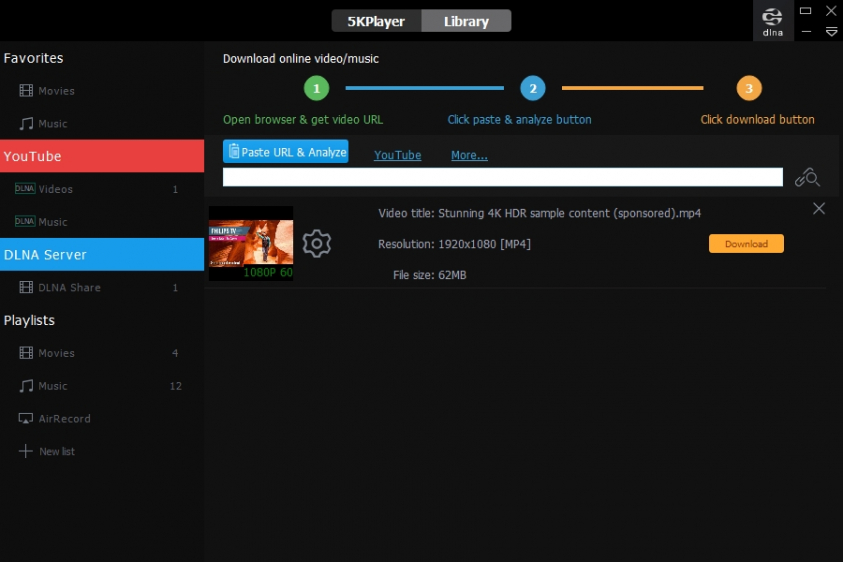Open the YouTube link
This screenshot has width=843, height=562.
[x=397, y=155]
